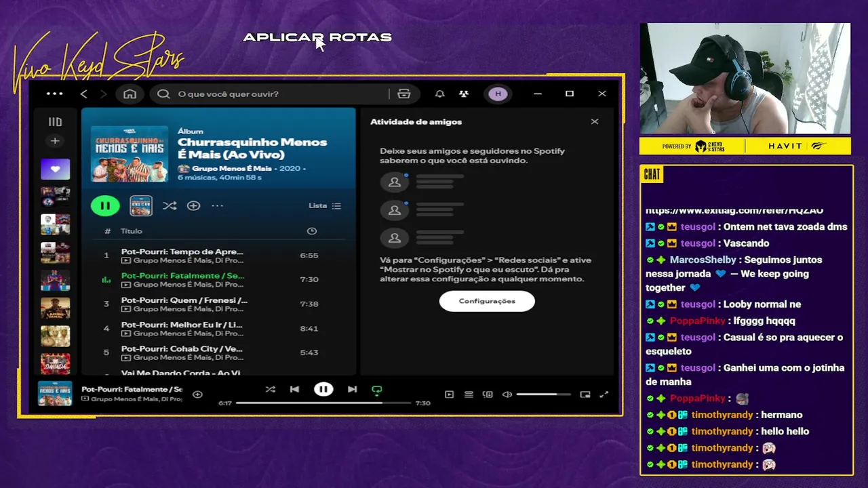Open the 'Lista' view options dropdown
The height and width of the screenshot is (488, 868).
tap(325, 205)
